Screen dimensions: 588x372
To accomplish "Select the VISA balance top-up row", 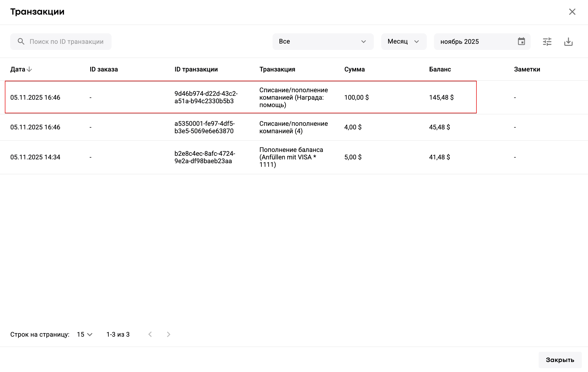I will pyautogui.click(x=292, y=157).
